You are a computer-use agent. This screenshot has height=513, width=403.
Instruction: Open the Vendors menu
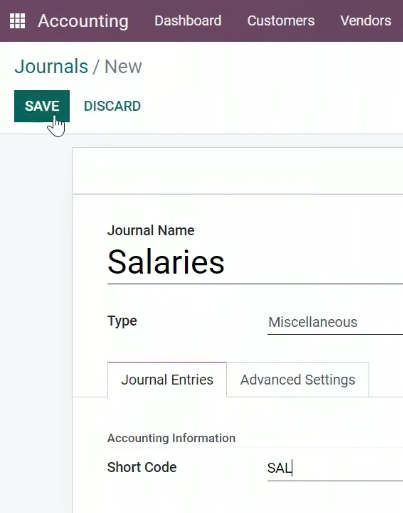point(366,21)
